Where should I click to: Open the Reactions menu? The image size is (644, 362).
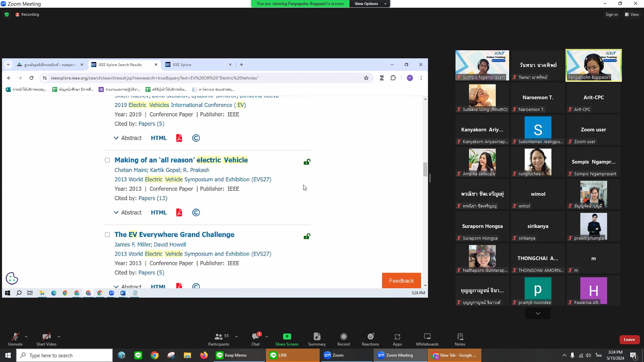[370, 339]
